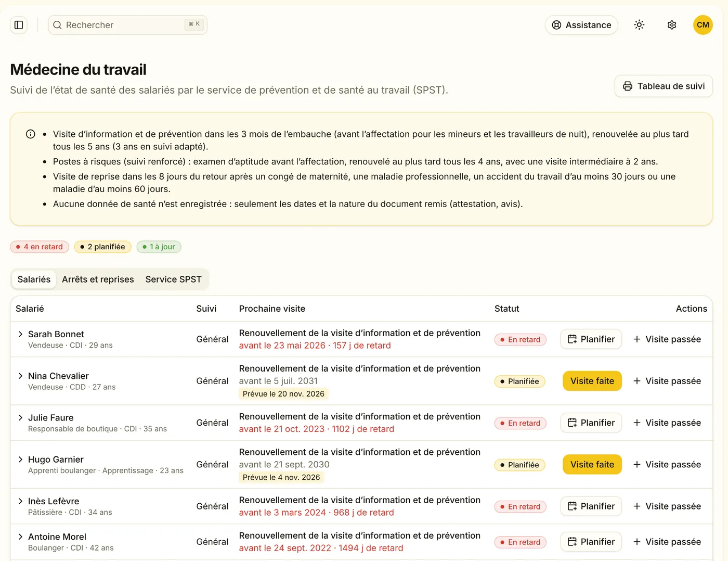
Task: Click the Statut column header
Action: pos(506,309)
